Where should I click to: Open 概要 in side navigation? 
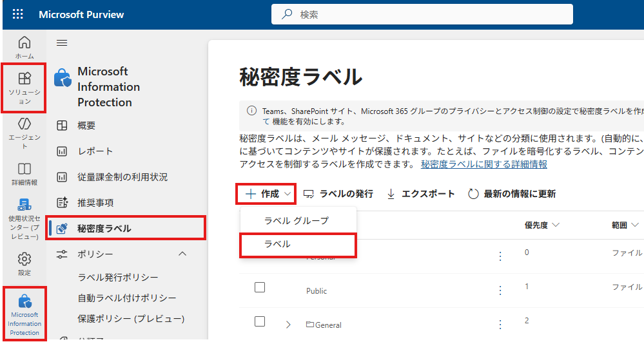(x=86, y=126)
